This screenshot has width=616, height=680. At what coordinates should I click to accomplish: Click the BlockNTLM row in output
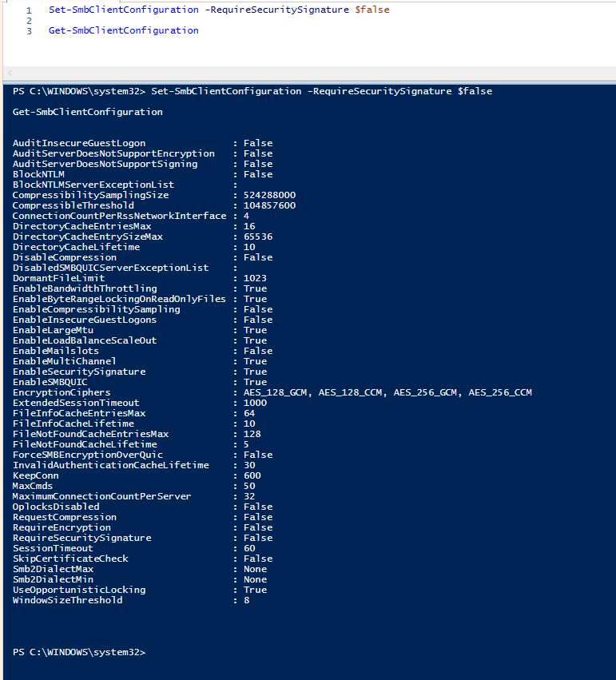pos(38,174)
